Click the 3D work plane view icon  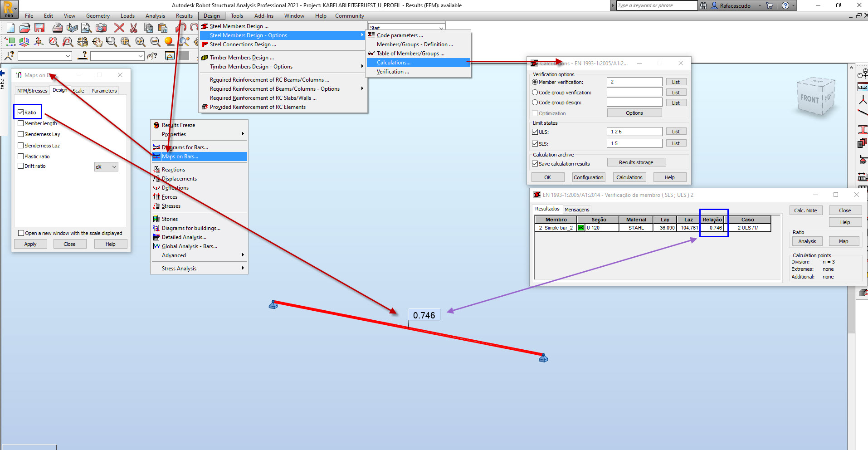point(24,42)
